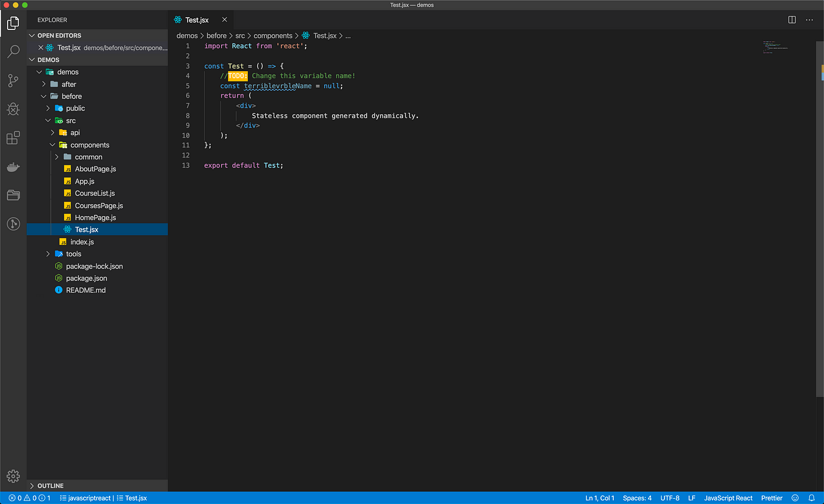Expand the tools folder

pyautogui.click(x=97, y=253)
